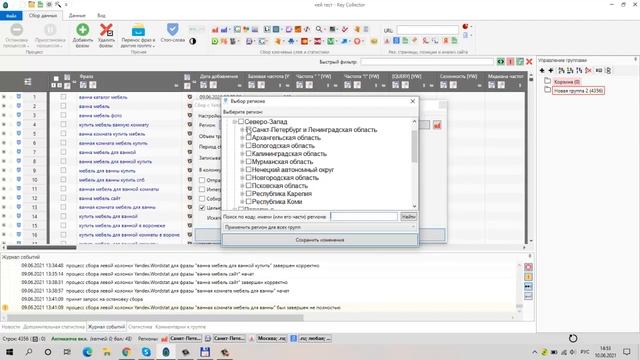640x360 pixels.
Task: Open Skype from the Windows taskbar
Action: click(146, 351)
